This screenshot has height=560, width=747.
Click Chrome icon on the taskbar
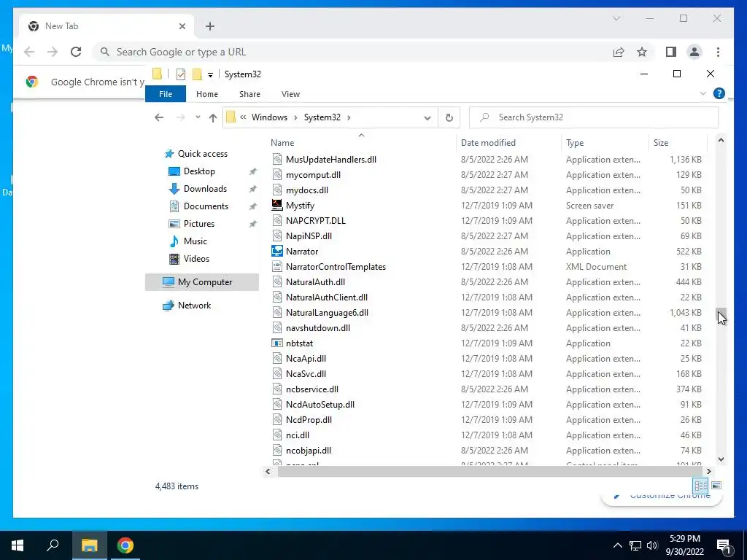(x=125, y=545)
